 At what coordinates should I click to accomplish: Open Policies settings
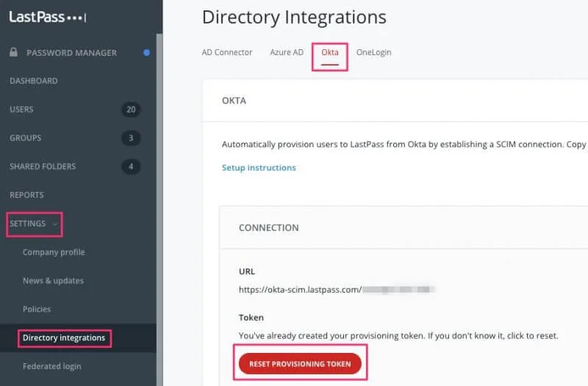click(37, 309)
